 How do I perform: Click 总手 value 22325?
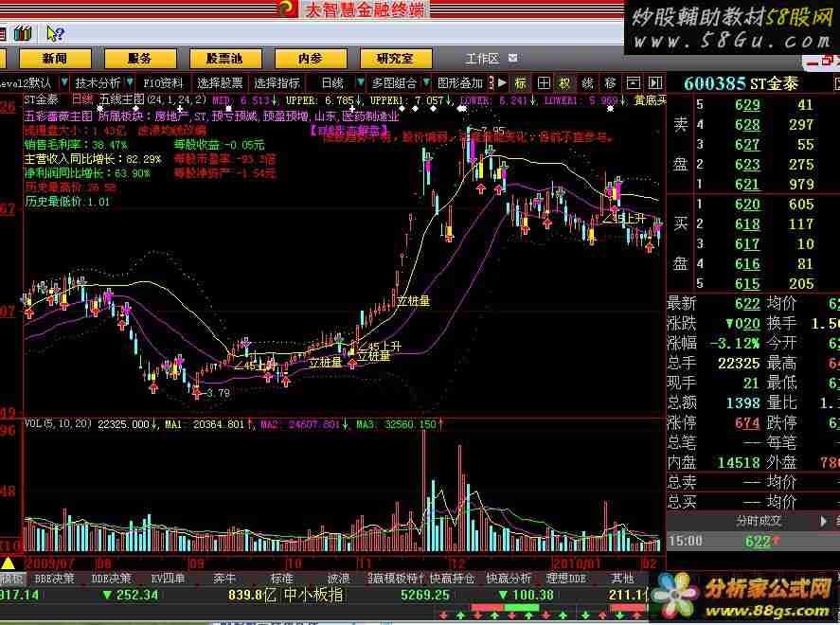coord(739,363)
